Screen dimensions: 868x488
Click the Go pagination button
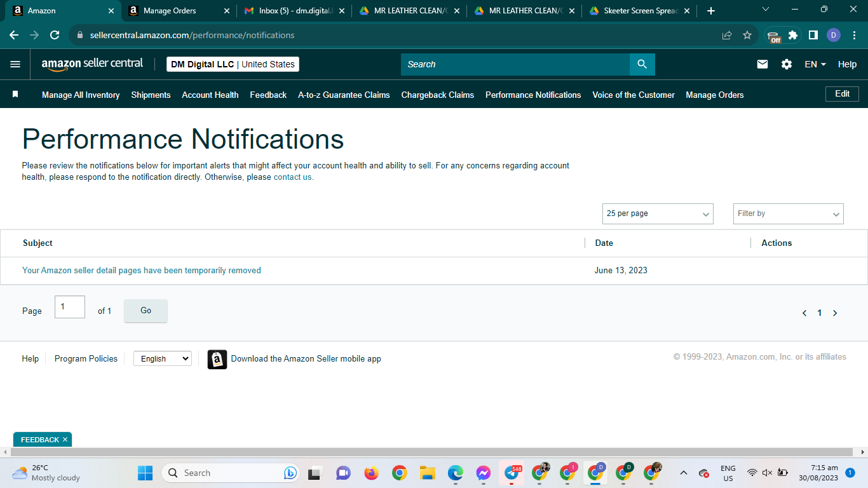146,311
